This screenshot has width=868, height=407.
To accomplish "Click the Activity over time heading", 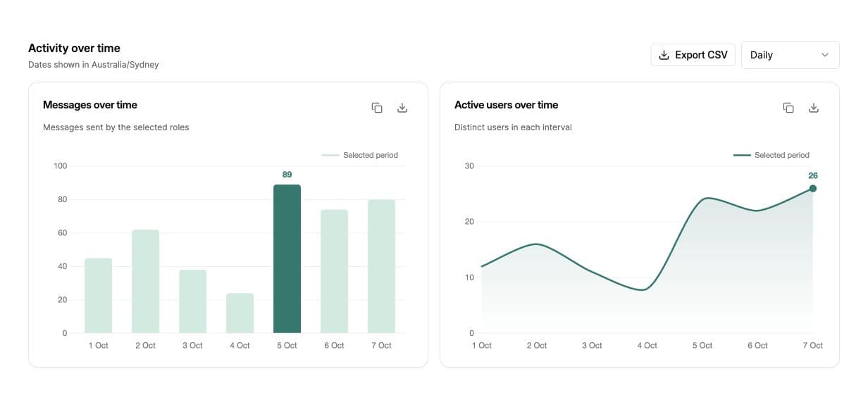I will [x=74, y=48].
